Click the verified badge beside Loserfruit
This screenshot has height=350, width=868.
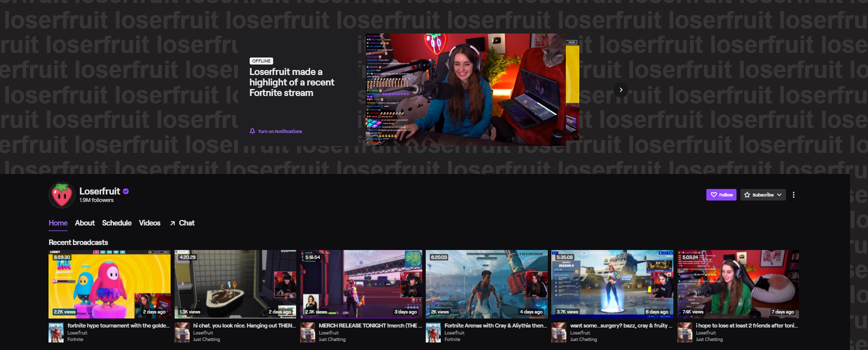(126, 191)
